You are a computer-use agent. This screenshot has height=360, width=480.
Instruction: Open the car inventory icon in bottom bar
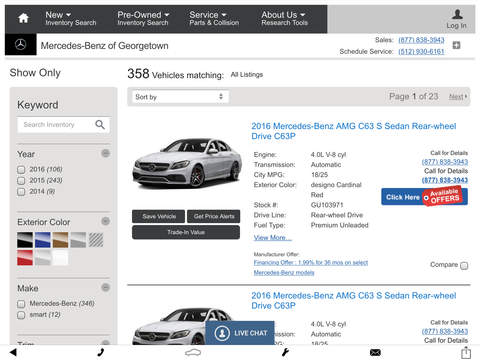point(193,352)
